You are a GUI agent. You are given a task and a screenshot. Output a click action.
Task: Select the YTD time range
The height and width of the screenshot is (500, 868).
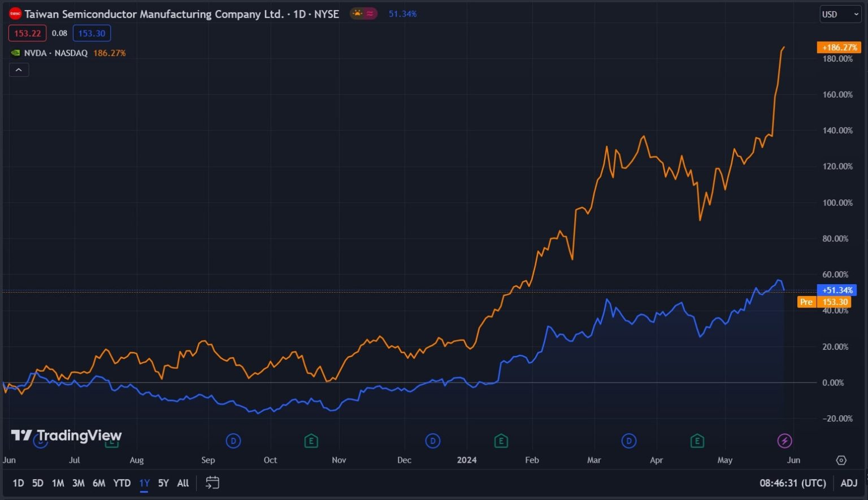pos(122,483)
